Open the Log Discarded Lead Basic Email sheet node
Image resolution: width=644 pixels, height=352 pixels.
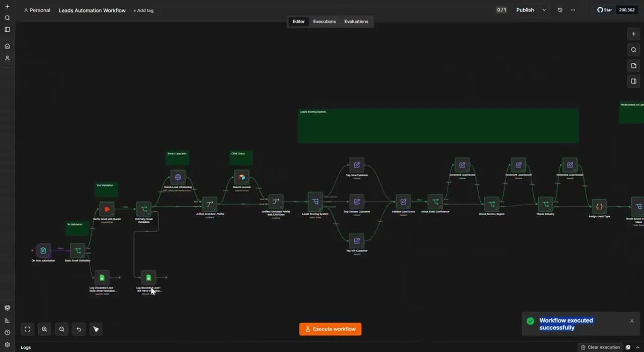coord(102,278)
